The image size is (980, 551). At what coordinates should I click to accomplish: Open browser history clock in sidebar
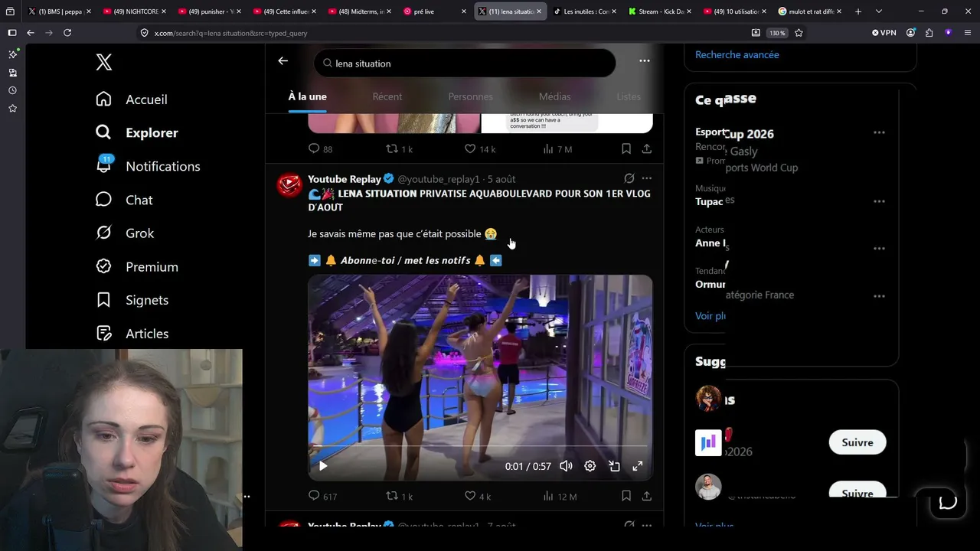click(12, 90)
